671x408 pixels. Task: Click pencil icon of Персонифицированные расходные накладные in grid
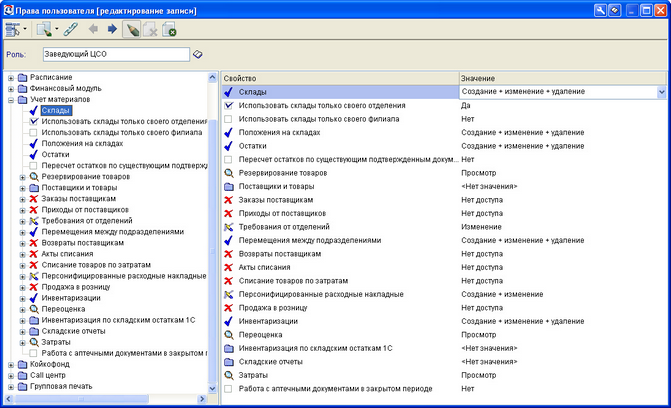(x=229, y=295)
